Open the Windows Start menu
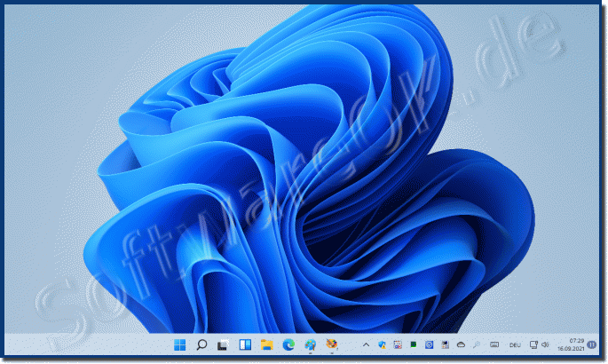The height and width of the screenshot is (364, 608). (x=179, y=344)
